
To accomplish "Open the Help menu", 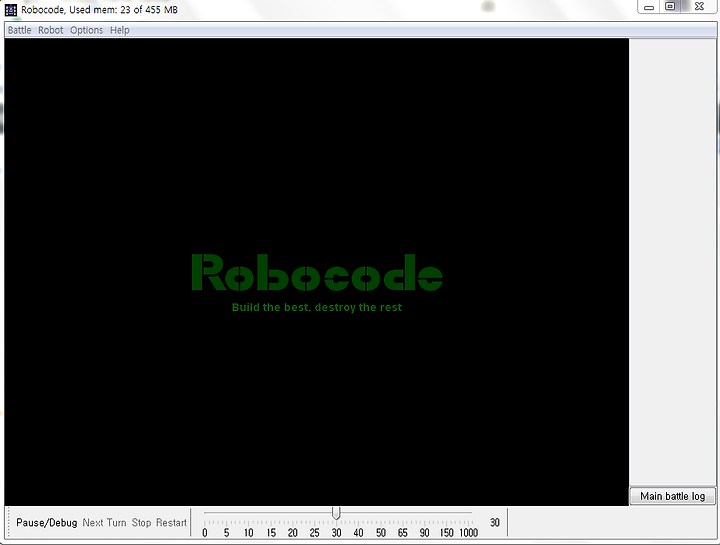I will pos(119,30).
